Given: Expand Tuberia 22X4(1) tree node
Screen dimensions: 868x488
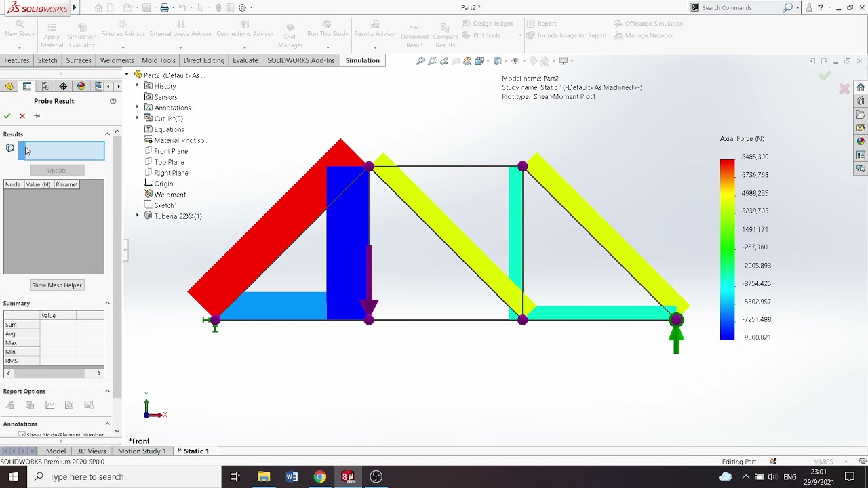Looking at the screenshot, I should (x=138, y=216).
